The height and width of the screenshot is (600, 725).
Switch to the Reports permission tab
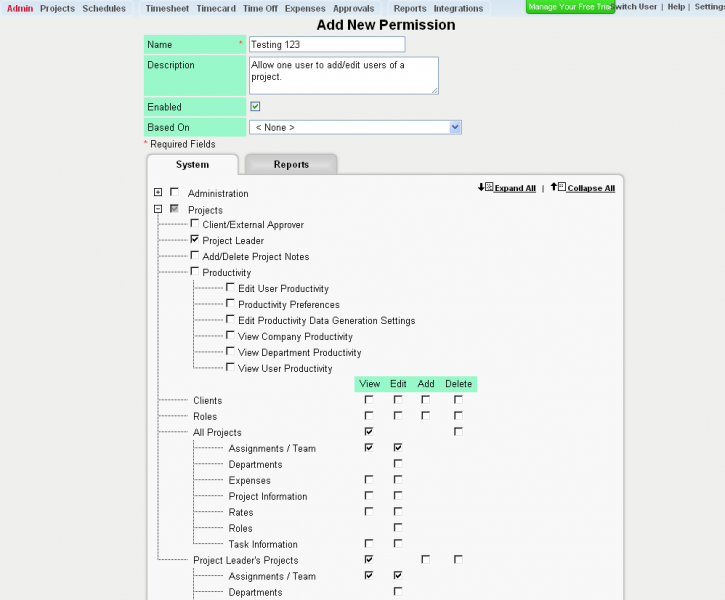(x=291, y=165)
